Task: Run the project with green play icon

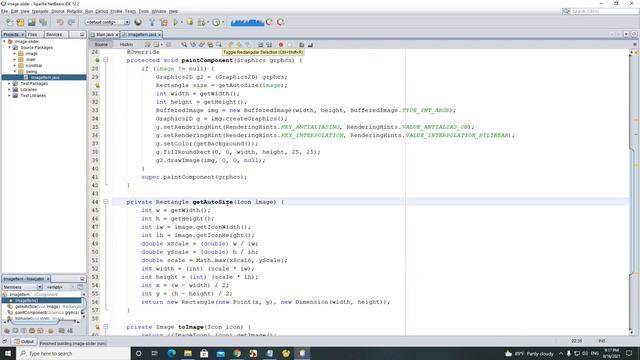Action: click(176, 22)
